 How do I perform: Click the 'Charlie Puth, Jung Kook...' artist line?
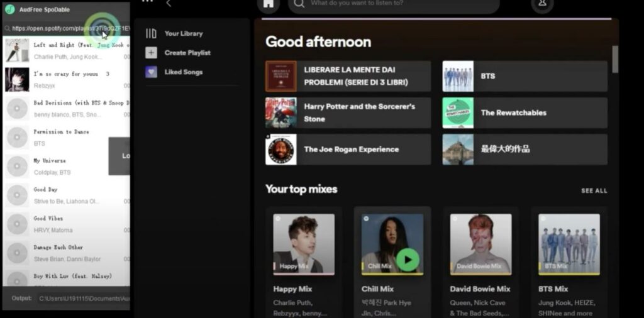coord(68,57)
